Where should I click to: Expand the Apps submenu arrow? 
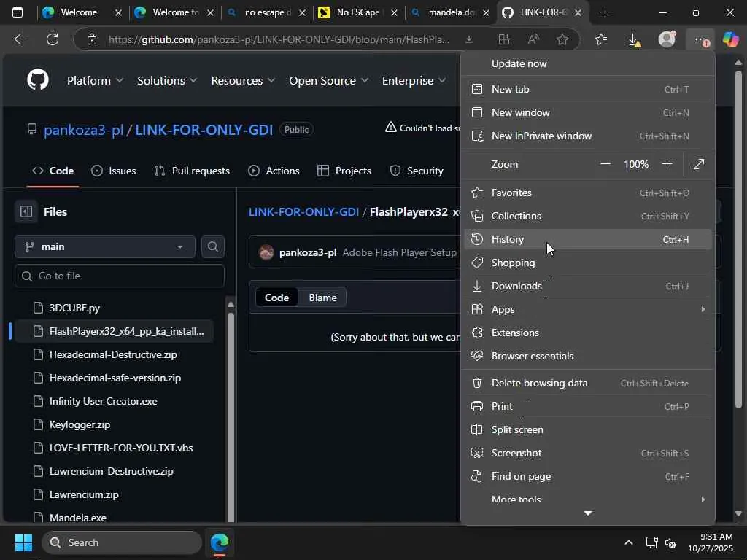click(703, 309)
